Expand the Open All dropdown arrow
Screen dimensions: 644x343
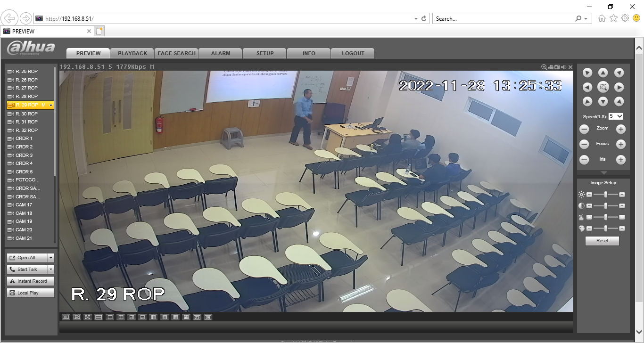click(51, 258)
